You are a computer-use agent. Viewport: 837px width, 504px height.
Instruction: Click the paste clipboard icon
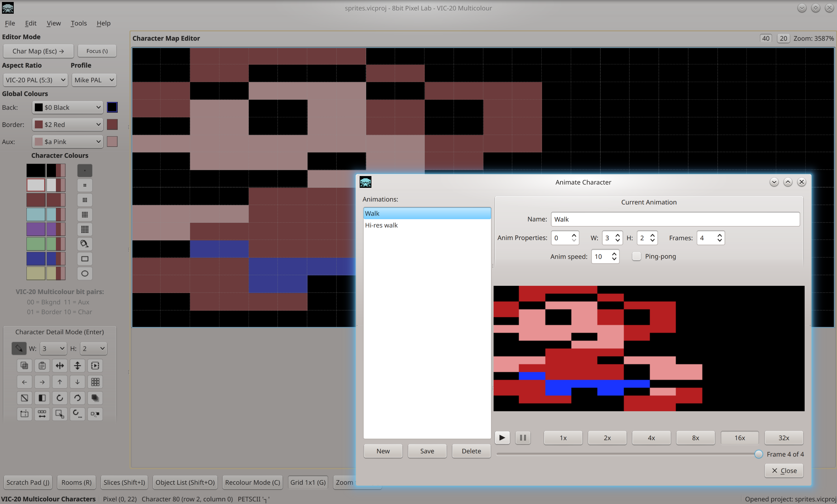[x=42, y=366]
